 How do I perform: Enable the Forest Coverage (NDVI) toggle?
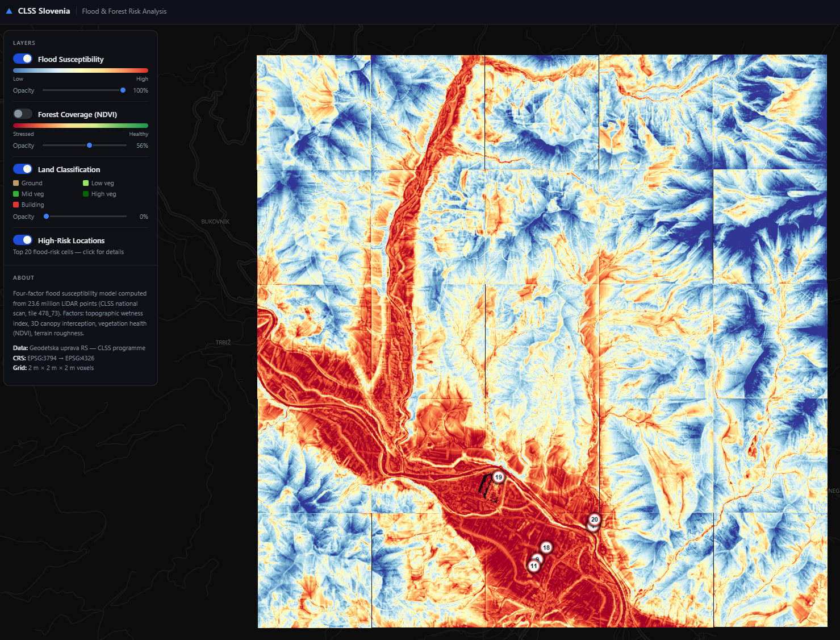[x=23, y=114]
